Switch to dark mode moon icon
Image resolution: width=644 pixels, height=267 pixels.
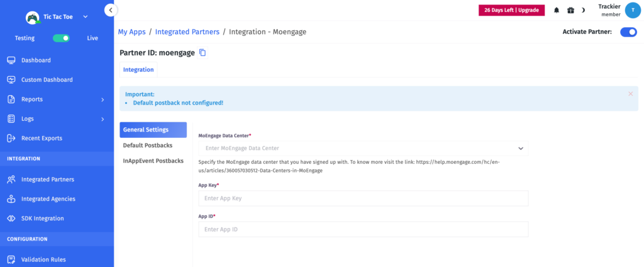pos(583,10)
